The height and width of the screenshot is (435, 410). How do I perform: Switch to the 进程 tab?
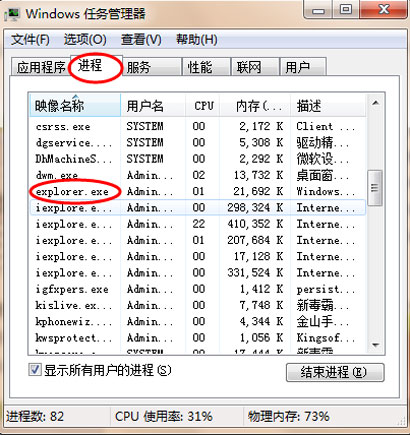[96, 66]
